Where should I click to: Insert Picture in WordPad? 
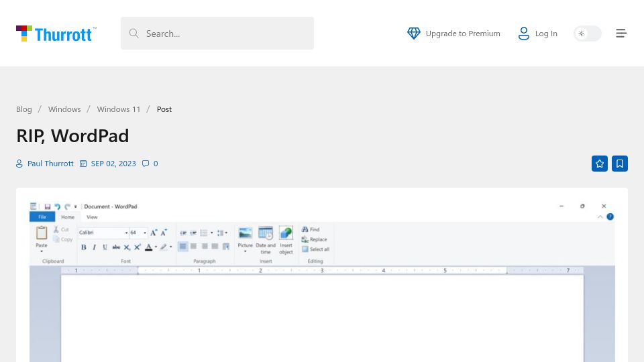[x=246, y=240]
